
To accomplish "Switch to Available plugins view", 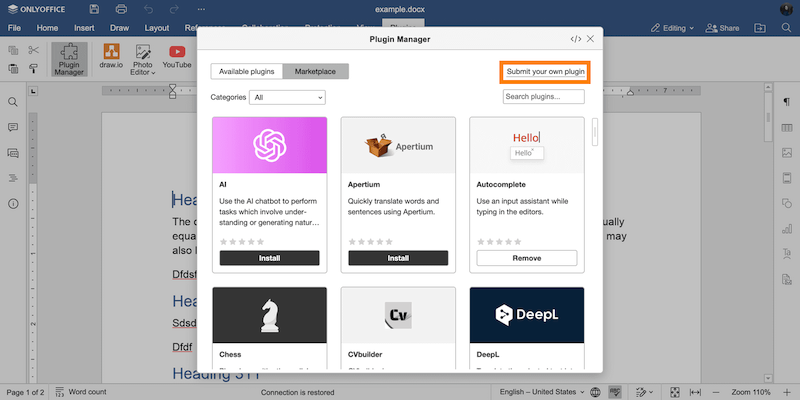I will (247, 71).
